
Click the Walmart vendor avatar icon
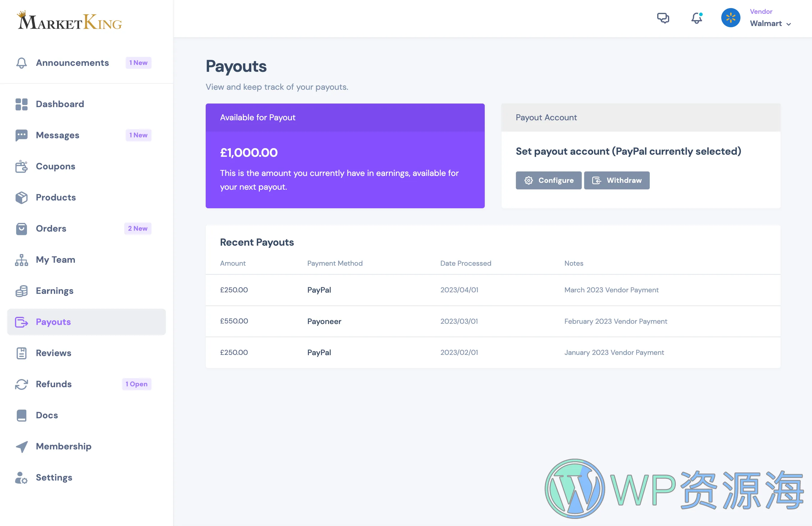pos(731,18)
